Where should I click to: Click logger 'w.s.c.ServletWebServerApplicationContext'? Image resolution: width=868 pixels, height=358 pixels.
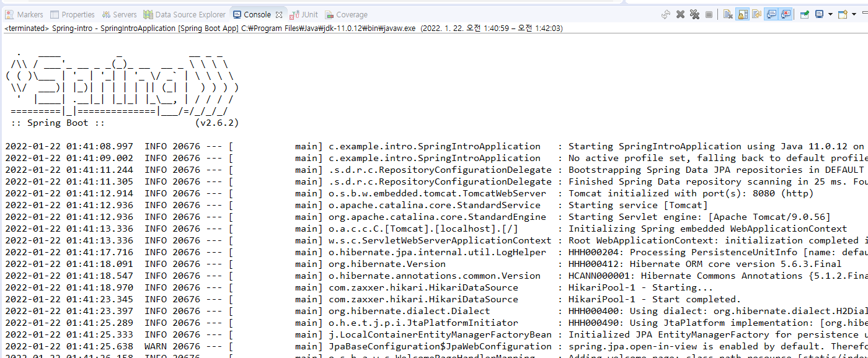pos(440,240)
